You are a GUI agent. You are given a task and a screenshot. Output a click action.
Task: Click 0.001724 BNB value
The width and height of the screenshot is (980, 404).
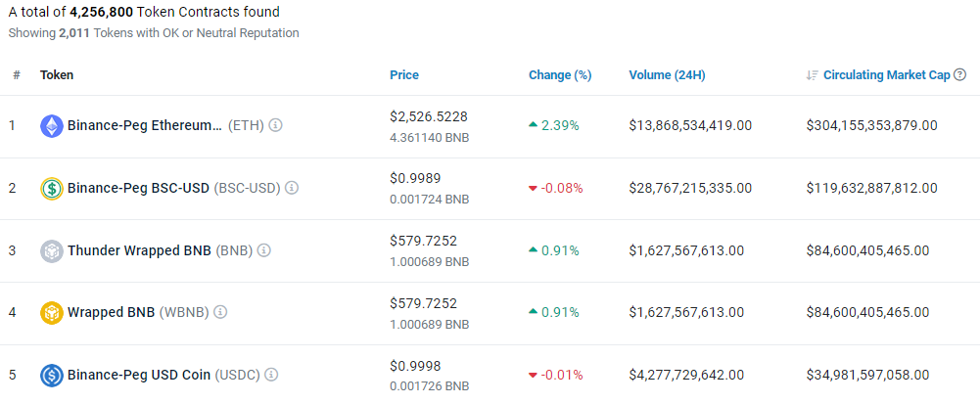430,200
